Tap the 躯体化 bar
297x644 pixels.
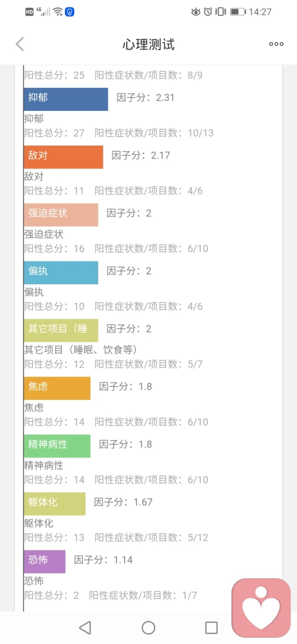[54, 503]
